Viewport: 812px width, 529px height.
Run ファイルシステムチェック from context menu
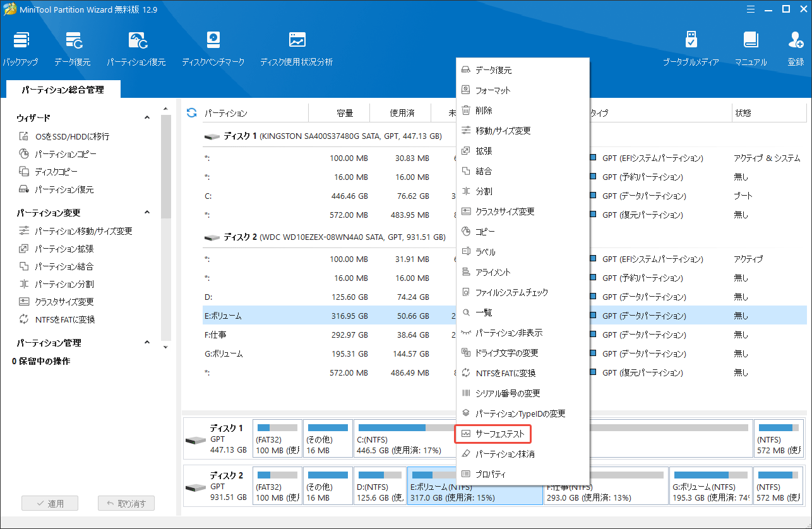[x=523, y=292]
